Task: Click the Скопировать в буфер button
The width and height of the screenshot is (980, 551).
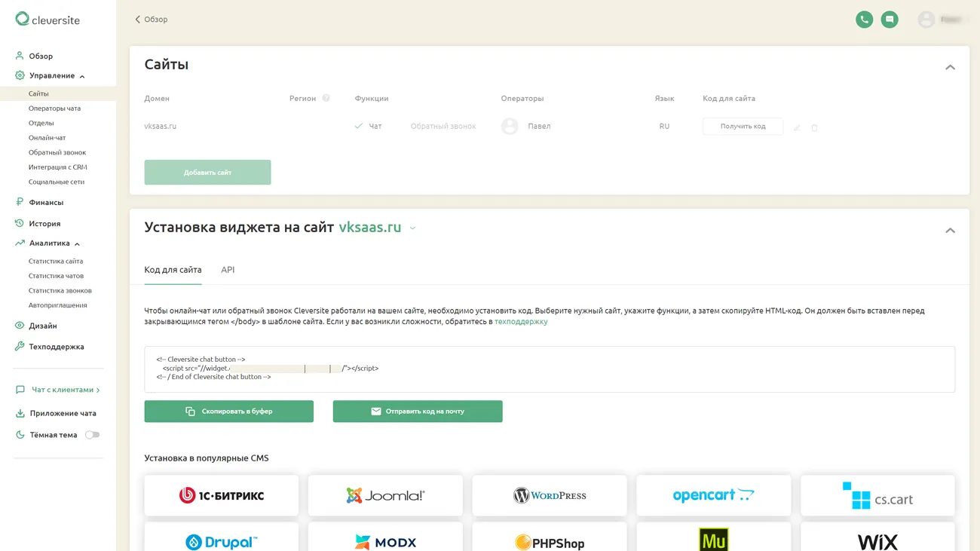Action: tap(228, 412)
